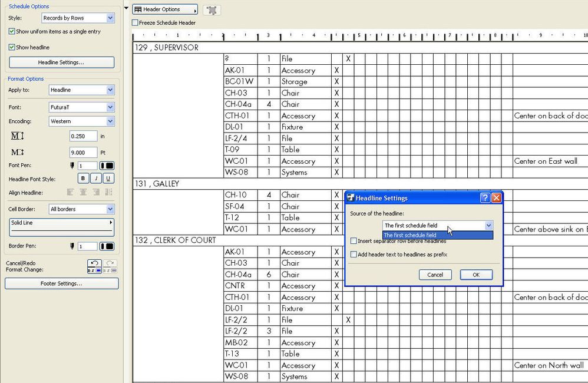Screen dimensions: 588x383
Task: Redo the format change
Action: pyautogui.click(x=110, y=266)
